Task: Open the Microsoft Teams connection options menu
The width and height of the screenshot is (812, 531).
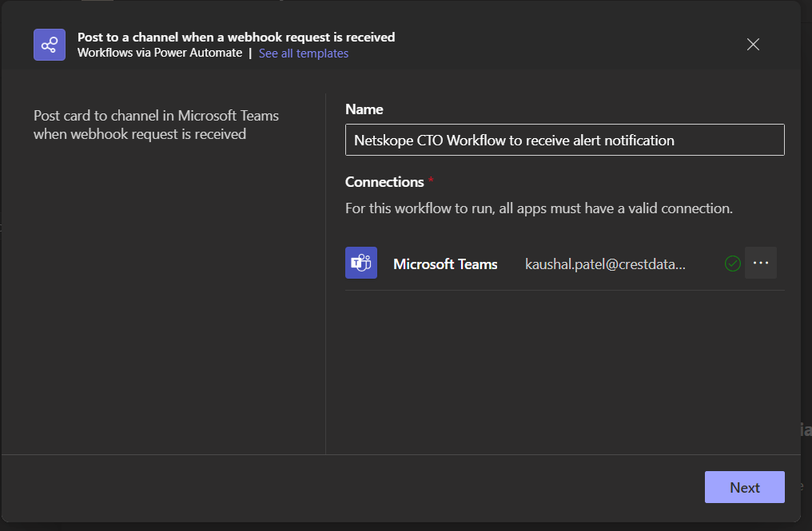Action: [760, 263]
